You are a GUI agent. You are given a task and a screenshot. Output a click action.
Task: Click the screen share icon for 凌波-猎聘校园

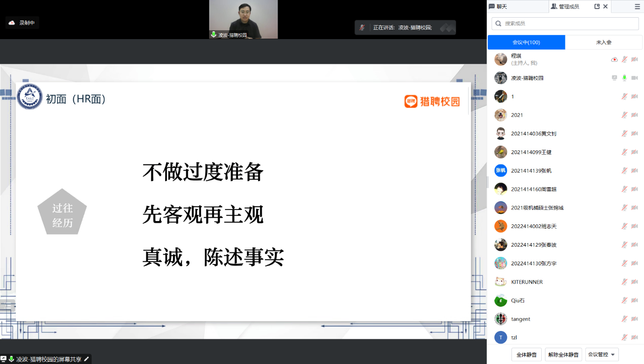point(614,78)
